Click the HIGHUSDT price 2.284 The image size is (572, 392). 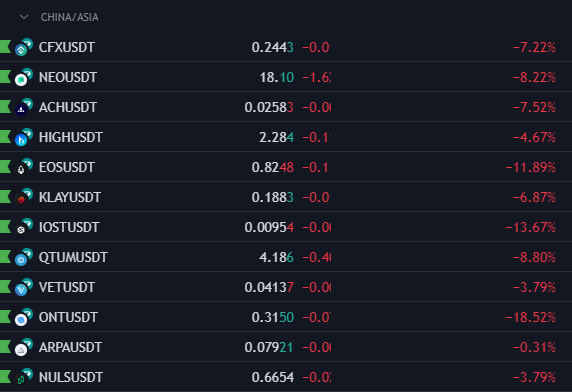coord(277,137)
